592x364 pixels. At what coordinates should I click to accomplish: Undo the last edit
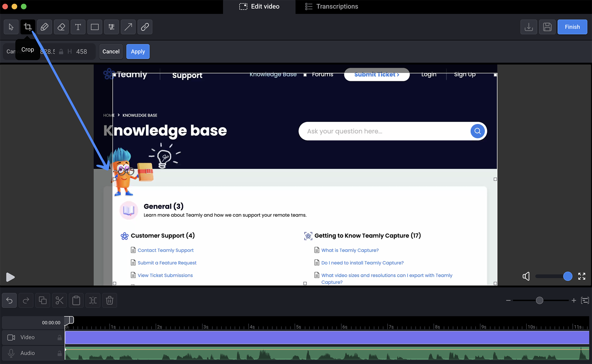(9, 300)
